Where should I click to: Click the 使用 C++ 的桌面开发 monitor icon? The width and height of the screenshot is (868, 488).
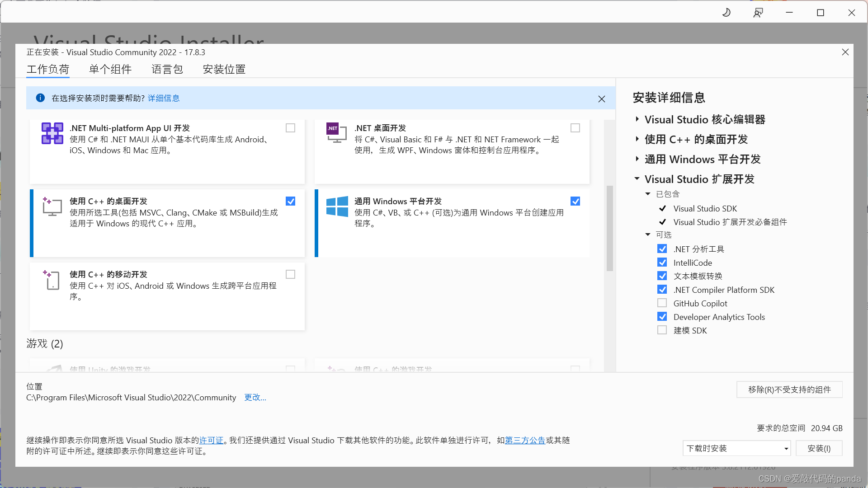tap(52, 206)
